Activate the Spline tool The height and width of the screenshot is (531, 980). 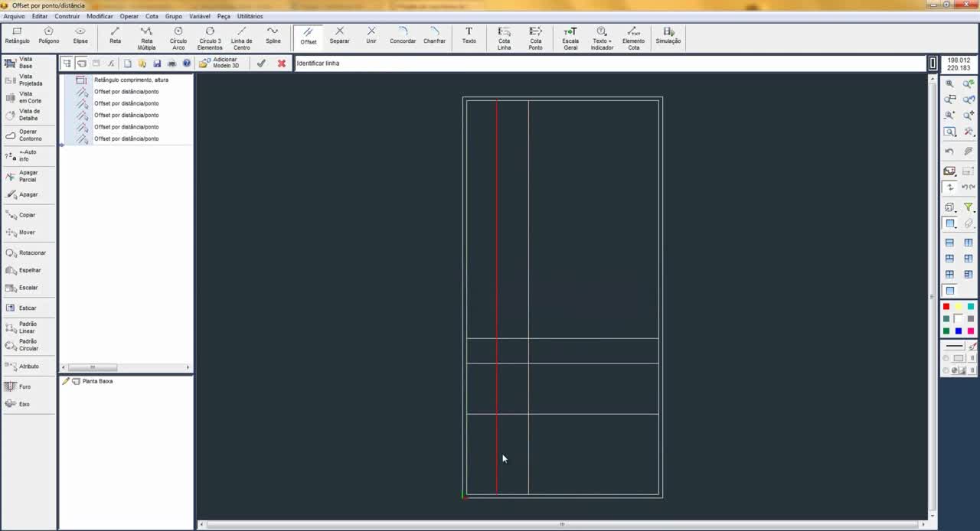tap(273, 35)
